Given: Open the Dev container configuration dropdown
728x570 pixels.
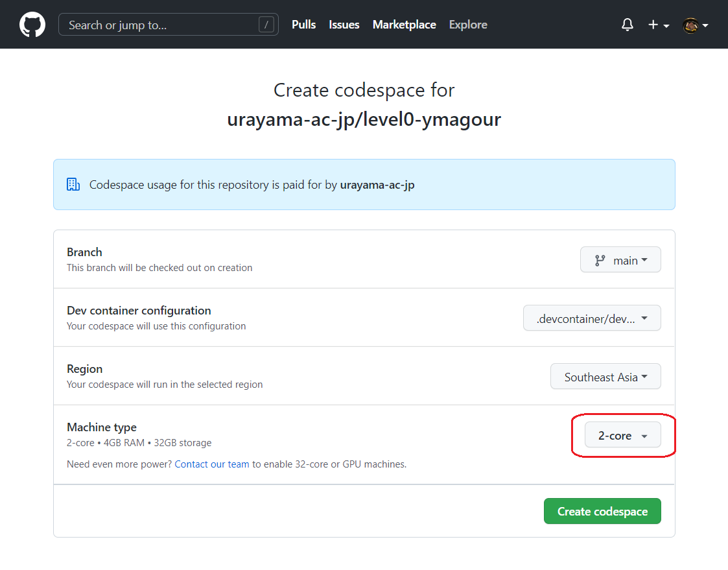Looking at the screenshot, I should pyautogui.click(x=591, y=318).
